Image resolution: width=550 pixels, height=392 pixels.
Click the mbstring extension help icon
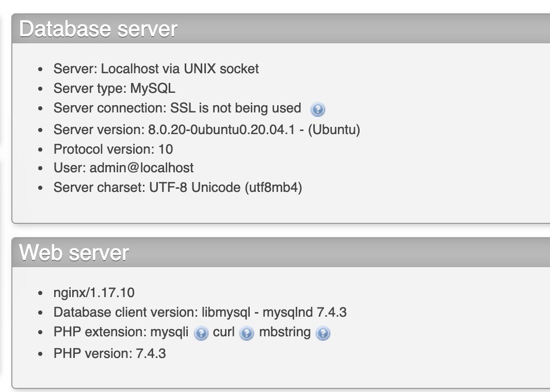(323, 333)
